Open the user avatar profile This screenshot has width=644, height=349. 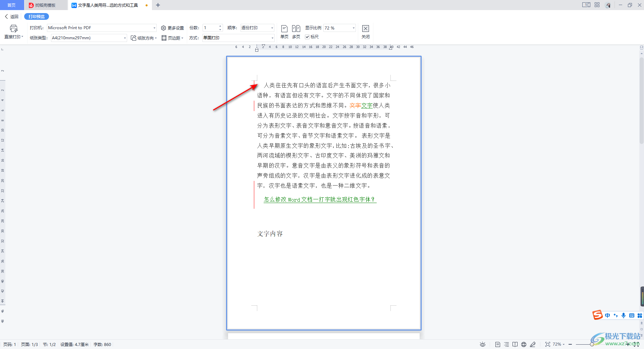tap(608, 5)
